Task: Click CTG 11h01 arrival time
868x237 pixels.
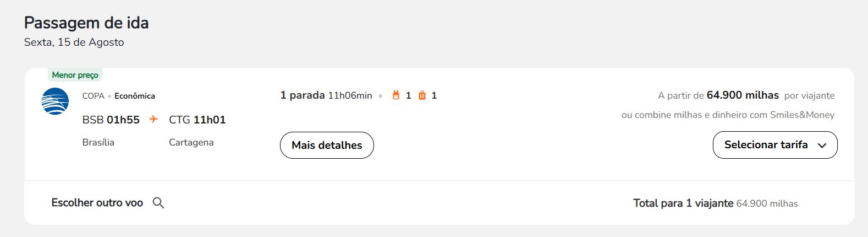Action: click(197, 120)
